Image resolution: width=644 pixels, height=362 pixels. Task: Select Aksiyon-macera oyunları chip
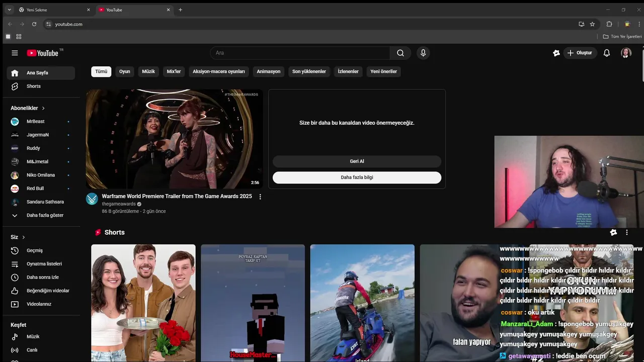pos(219,71)
